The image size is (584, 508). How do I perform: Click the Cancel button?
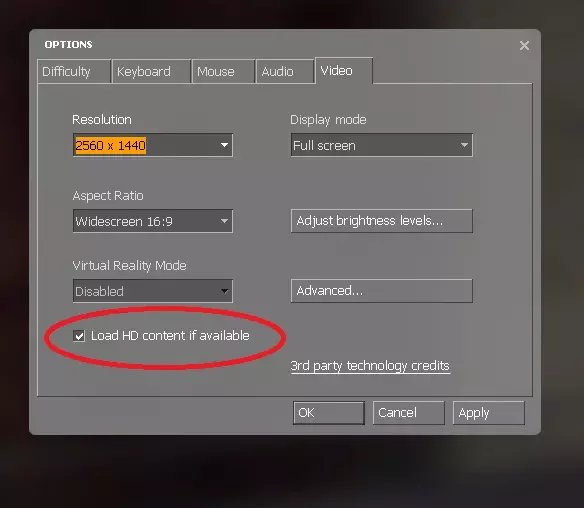tap(409, 413)
